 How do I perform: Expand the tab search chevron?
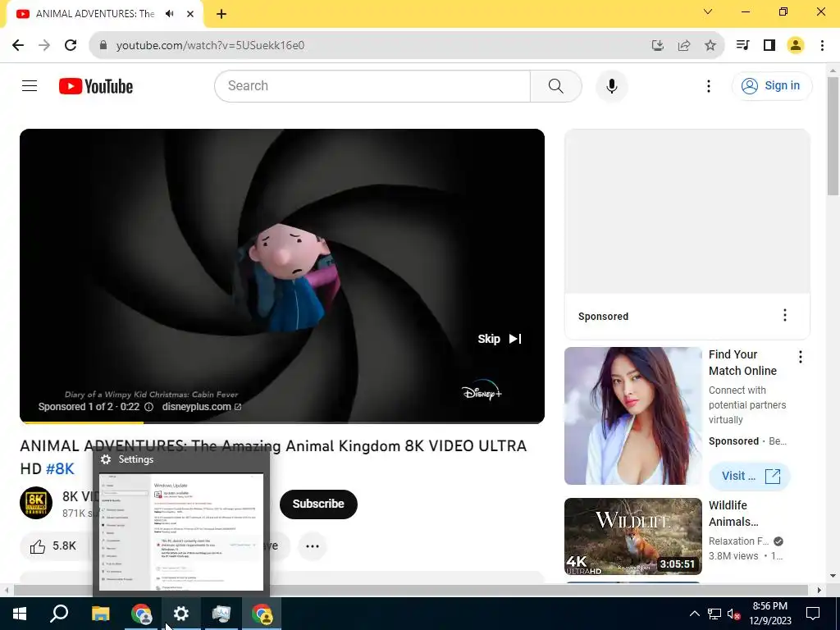point(708,11)
